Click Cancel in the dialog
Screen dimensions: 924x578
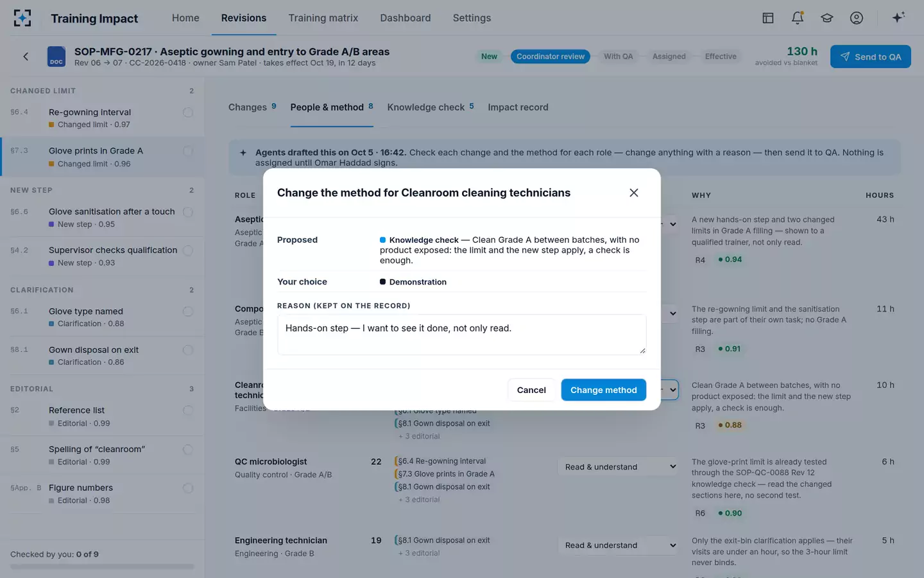pyautogui.click(x=531, y=390)
